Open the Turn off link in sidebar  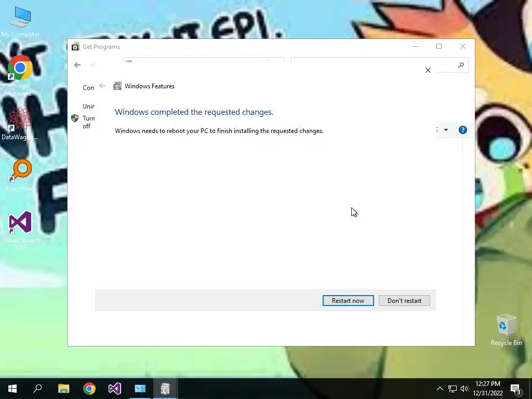click(88, 122)
